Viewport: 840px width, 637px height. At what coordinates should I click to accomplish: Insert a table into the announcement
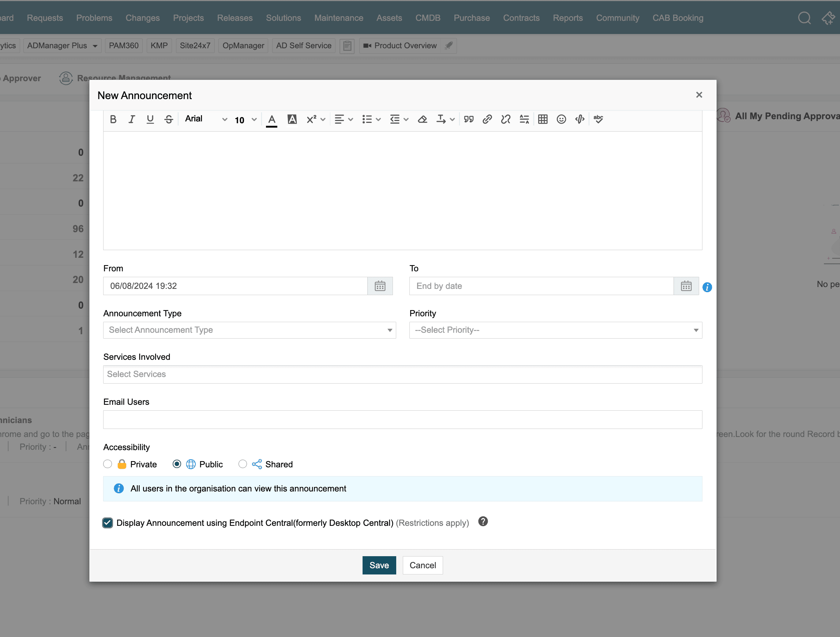(542, 119)
